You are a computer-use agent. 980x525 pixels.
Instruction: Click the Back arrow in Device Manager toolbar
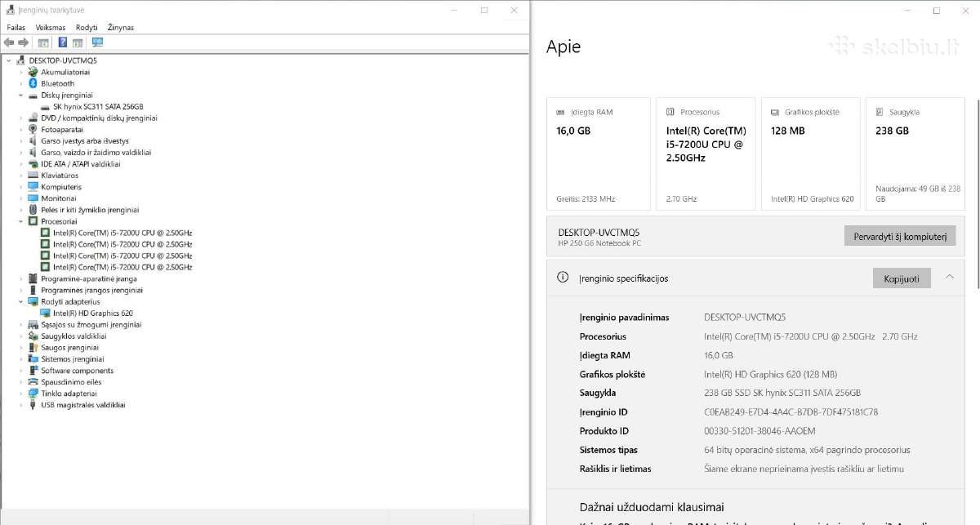point(9,42)
